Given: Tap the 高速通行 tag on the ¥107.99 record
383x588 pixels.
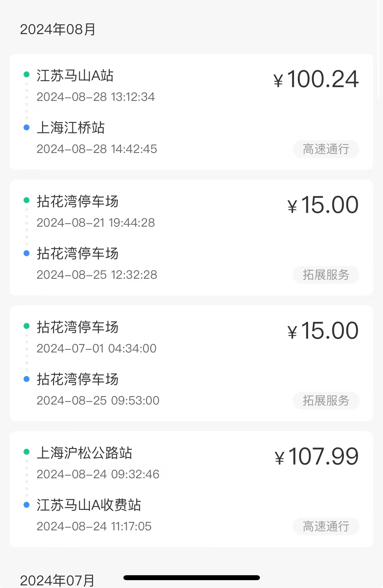Looking at the screenshot, I should click(326, 526).
